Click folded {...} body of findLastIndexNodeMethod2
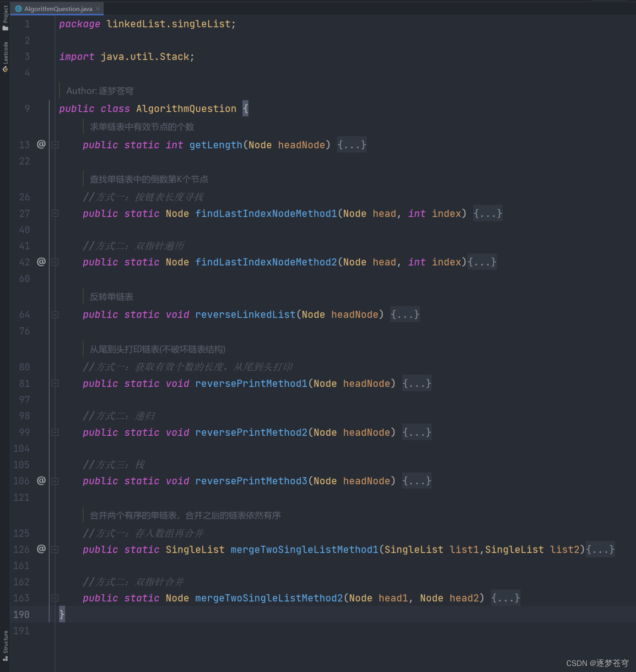636x672 pixels. (482, 262)
